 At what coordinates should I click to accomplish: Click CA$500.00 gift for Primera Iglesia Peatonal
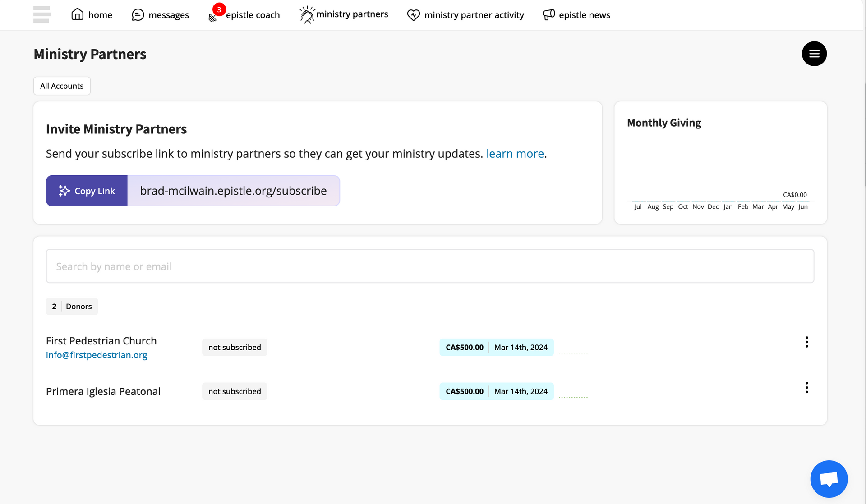(x=465, y=391)
